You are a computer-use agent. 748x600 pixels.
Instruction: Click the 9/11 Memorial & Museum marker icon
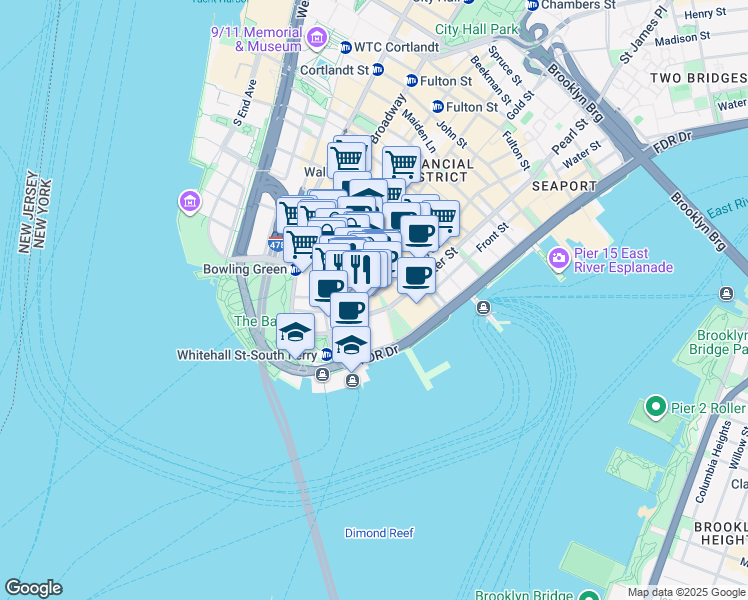click(x=317, y=38)
